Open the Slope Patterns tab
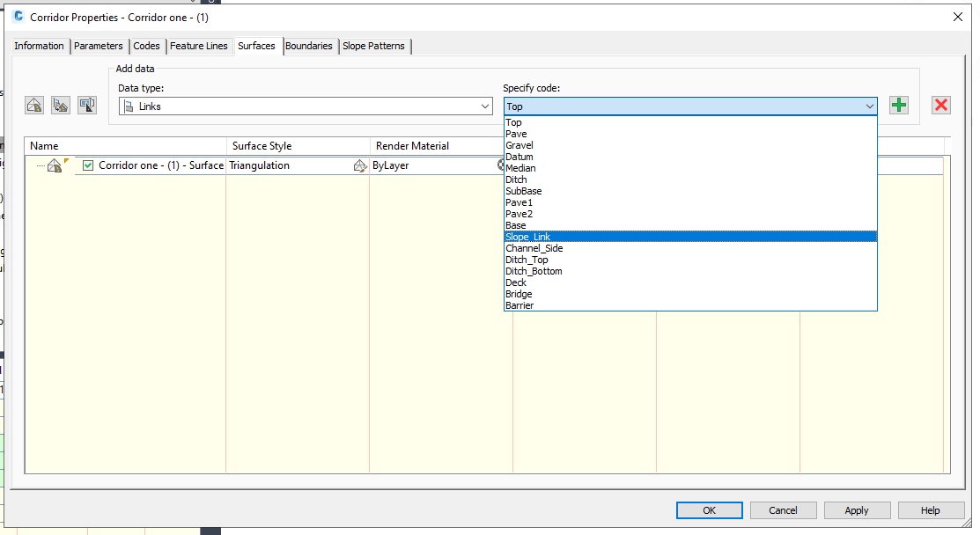The image size is (980, 535). (374, 46)
